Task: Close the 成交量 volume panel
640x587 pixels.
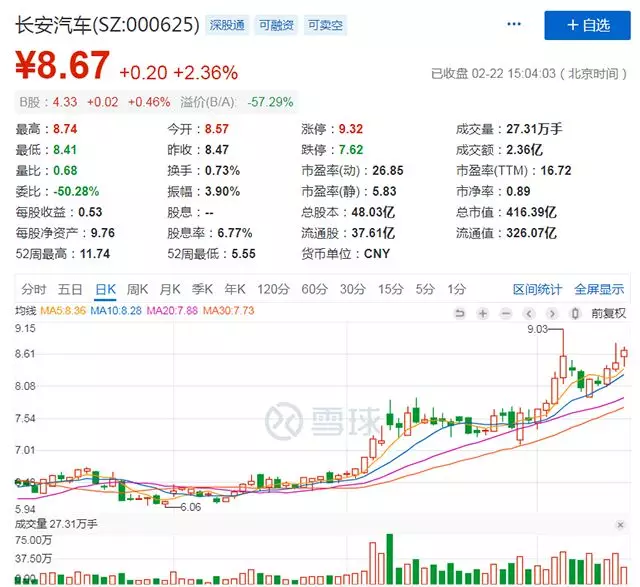Action: click(620, 525)
